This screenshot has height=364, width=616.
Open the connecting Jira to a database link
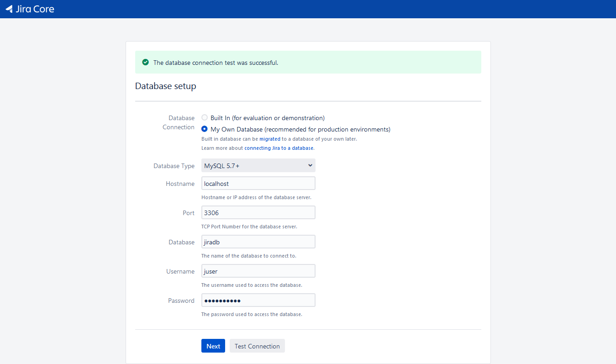tap(279, 148)
